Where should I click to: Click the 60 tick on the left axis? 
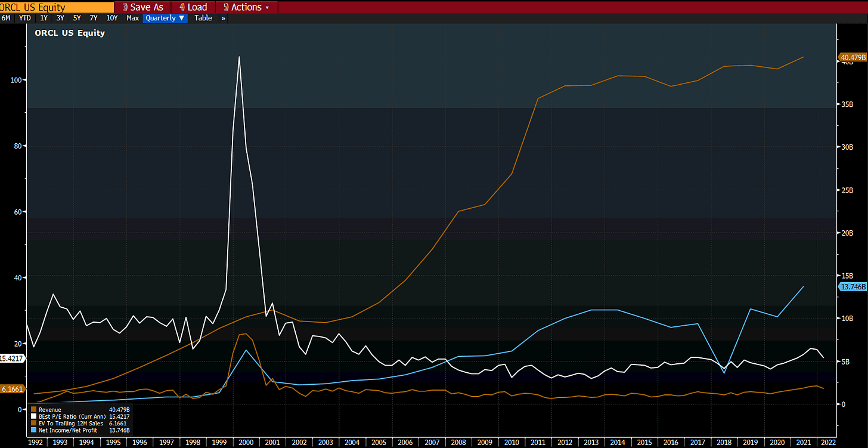coord(18,212)
